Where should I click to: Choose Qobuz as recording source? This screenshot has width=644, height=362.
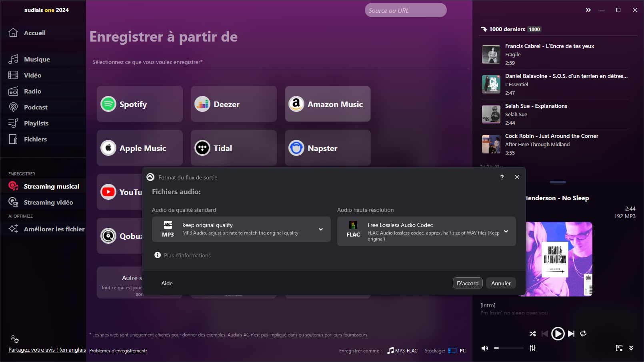(x=120, y=236)
